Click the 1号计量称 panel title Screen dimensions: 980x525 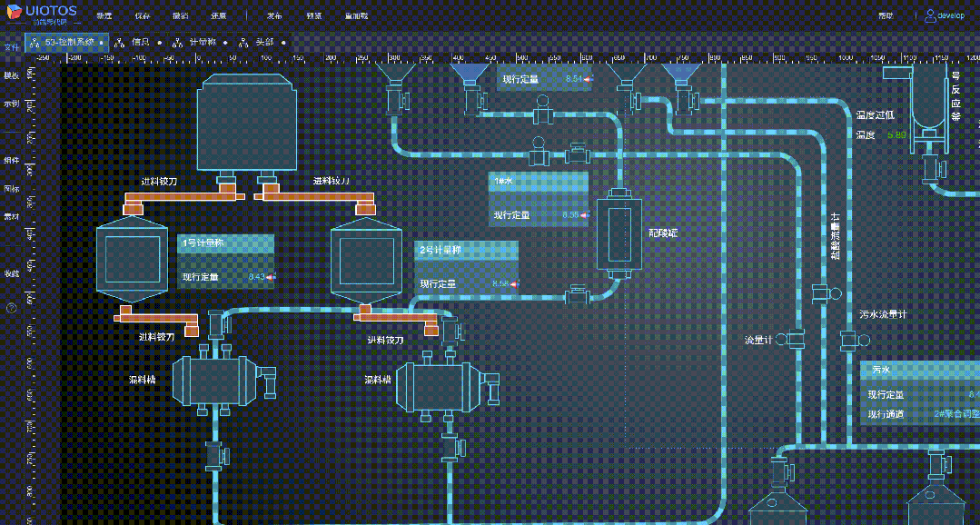click(x=202, y=243)
